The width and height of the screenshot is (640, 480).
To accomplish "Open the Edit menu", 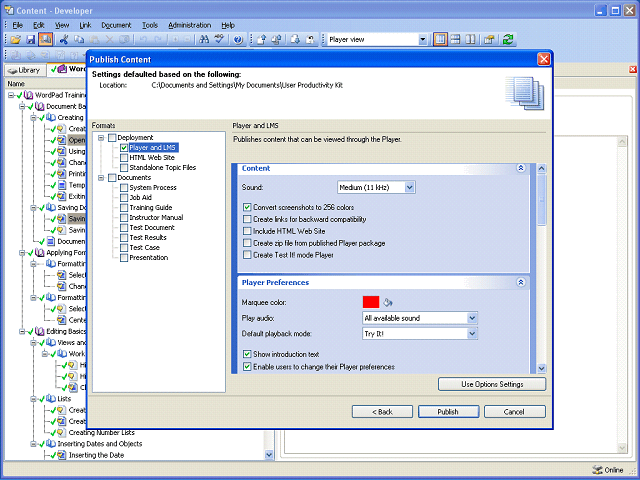I will pyautogui.click(x=39, y=25).
